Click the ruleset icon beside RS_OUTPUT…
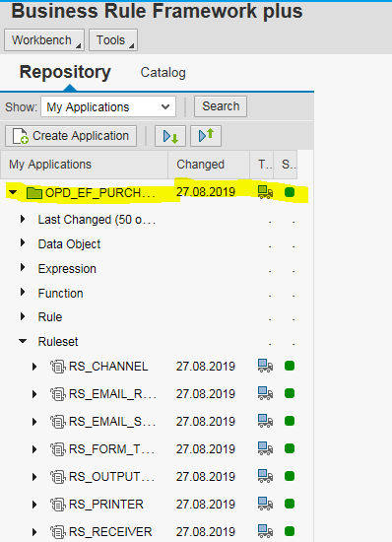 tap(58, 477)
